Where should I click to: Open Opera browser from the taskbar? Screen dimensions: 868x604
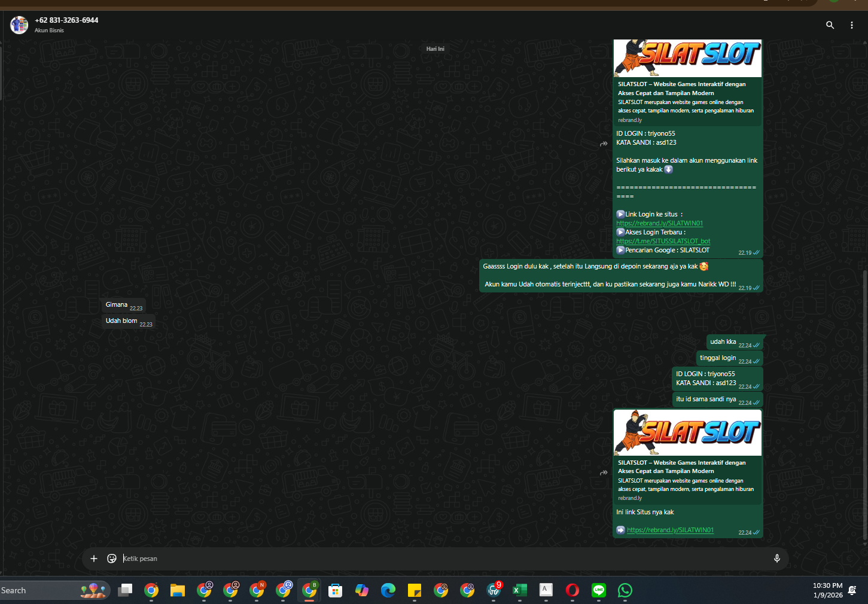tap(572, 590)
